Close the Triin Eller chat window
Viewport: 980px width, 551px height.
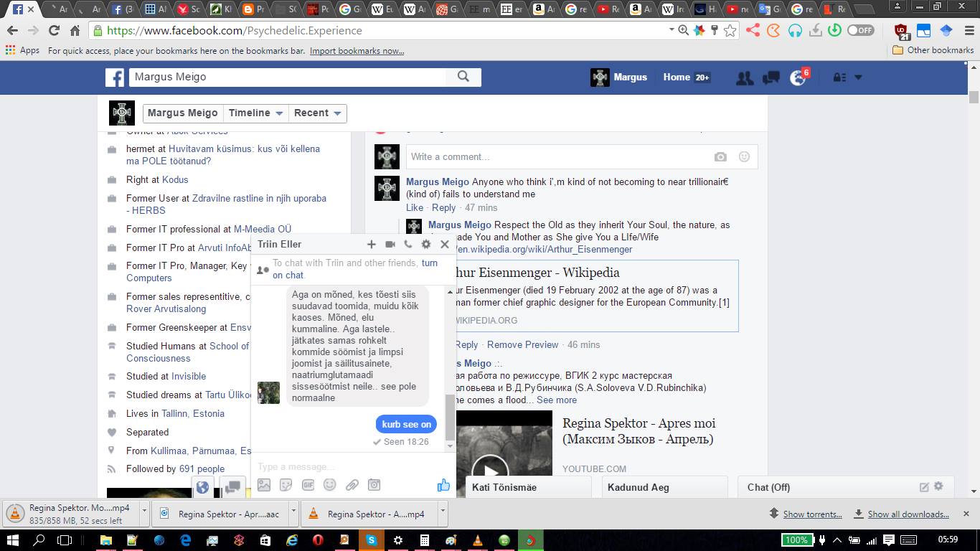click(x=445, y=244)
